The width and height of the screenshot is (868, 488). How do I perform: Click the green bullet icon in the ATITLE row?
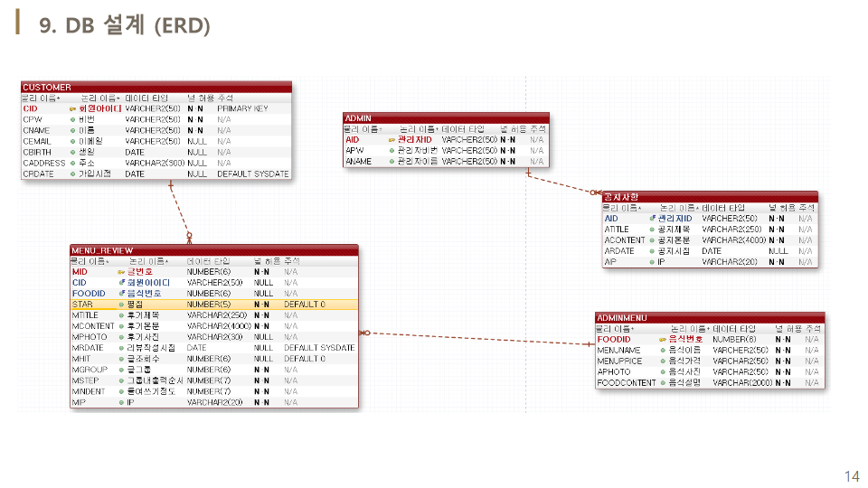(652, 230)
